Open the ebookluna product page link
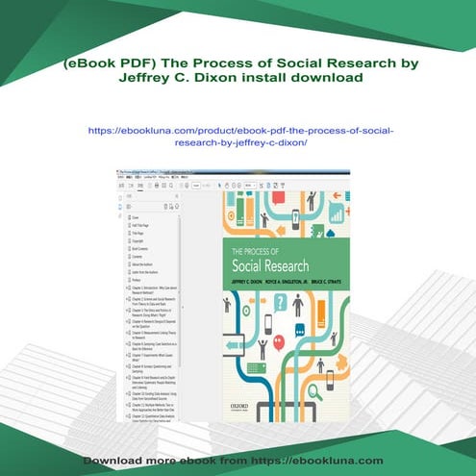The image size is (476, 476). 240,137
